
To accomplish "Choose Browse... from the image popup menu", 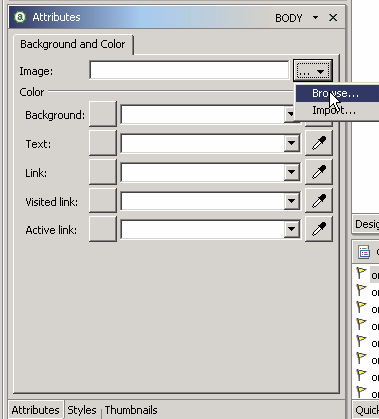I will (x=337, y=93).
